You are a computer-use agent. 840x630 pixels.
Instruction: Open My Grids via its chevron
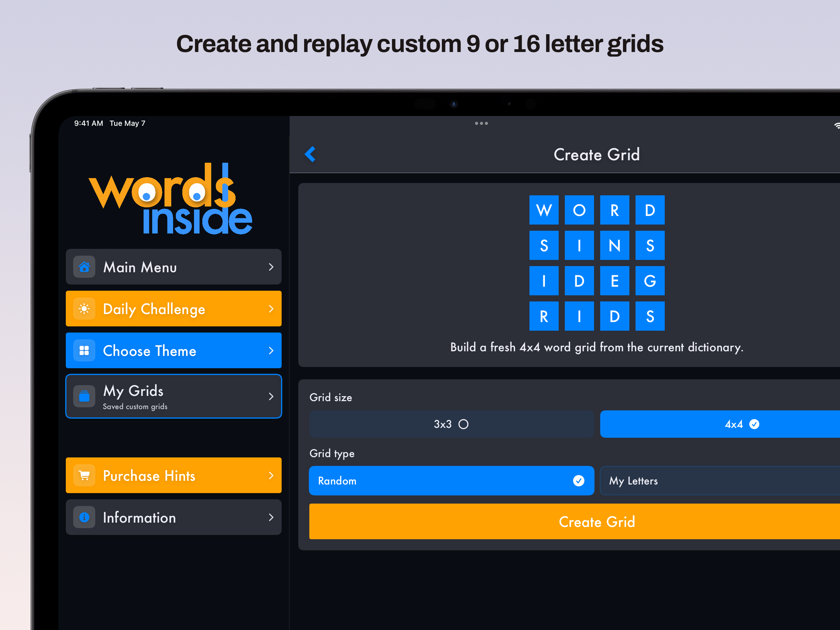271,396
